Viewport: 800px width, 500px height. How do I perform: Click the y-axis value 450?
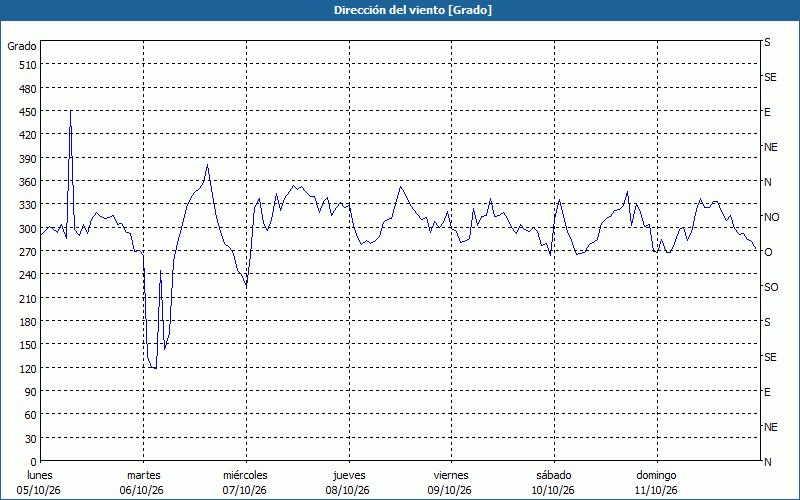[28, 112]
